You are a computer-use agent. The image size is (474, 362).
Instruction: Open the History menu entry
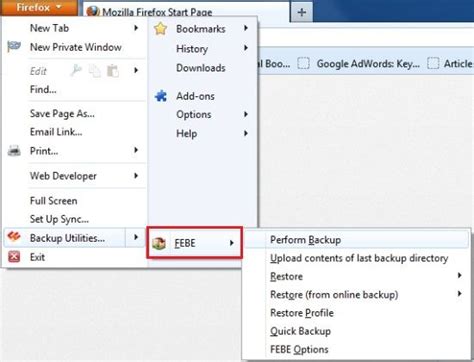pyautogui.click(x=203, y=49)
